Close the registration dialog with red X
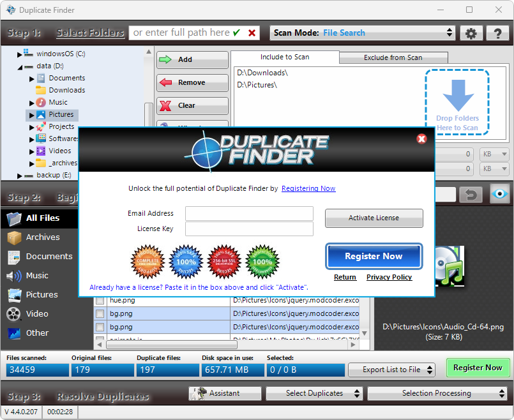Screen dimensions: 514x420 (x=421, y=139)
